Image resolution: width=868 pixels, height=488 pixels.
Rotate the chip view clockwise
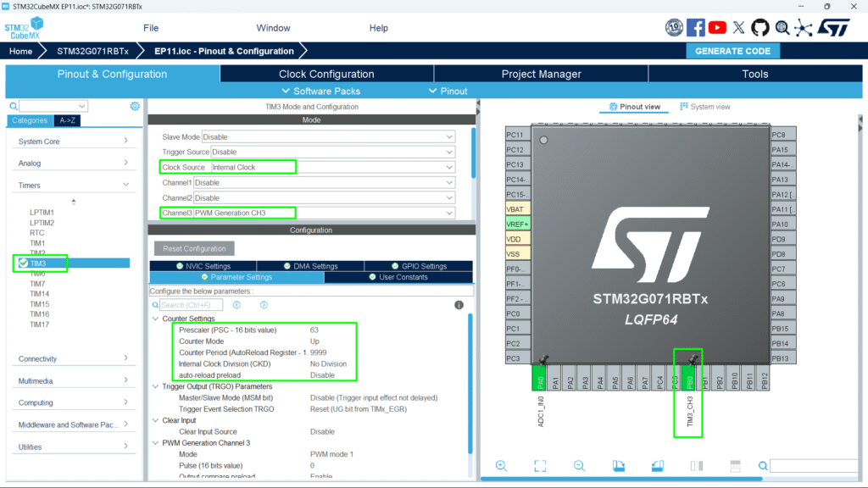coord(618,466)
